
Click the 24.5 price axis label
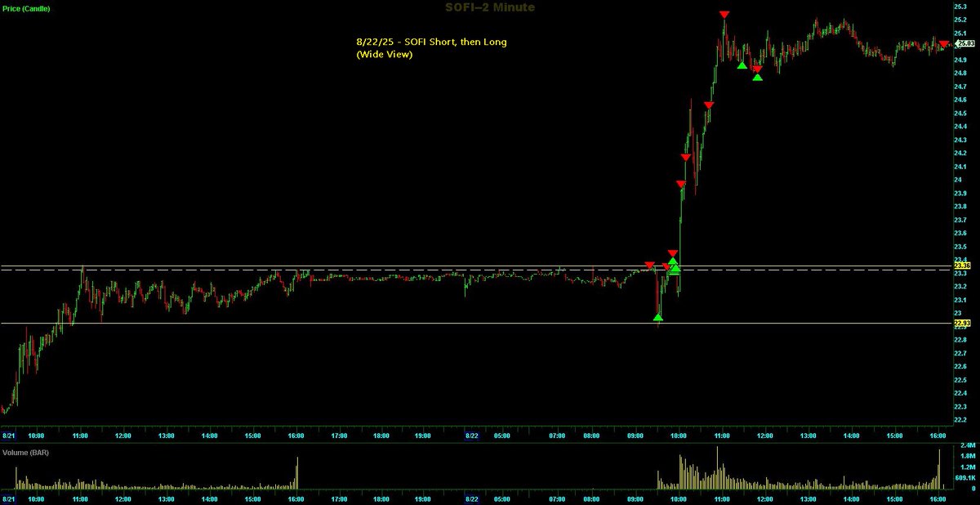pos(960,113)
